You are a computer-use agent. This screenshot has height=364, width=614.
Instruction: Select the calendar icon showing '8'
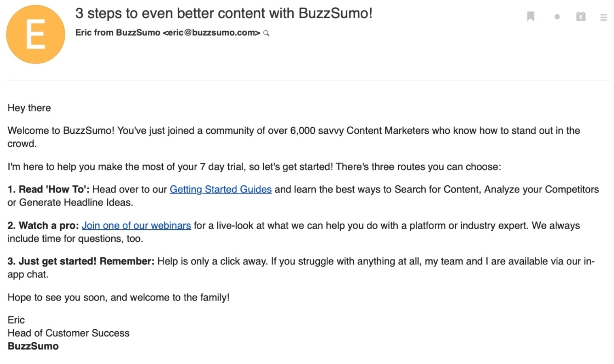(x=580, y=16)
